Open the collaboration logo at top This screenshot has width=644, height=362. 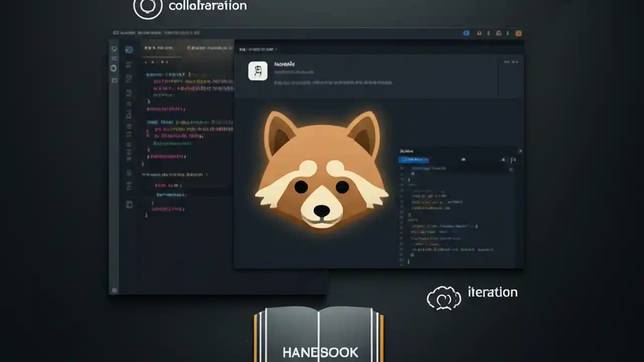(147, 8)
